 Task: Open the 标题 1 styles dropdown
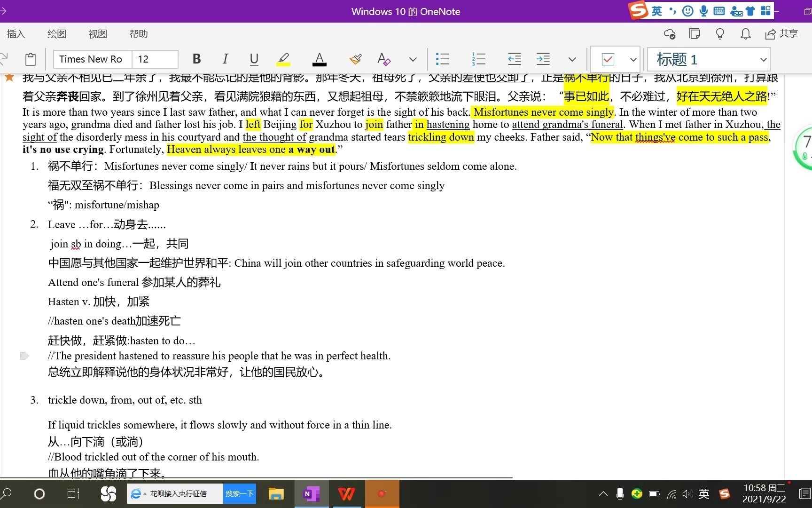point(709,59)
